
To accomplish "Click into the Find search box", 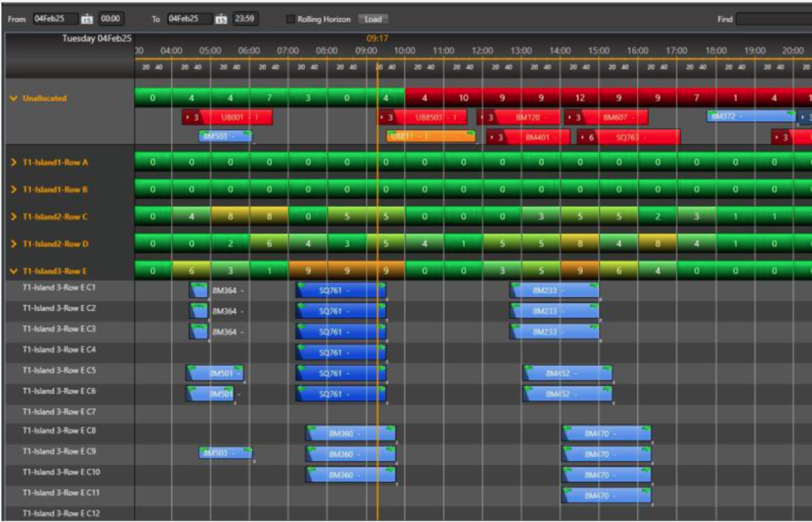I will pyautogui.click(x=773, y=19).
